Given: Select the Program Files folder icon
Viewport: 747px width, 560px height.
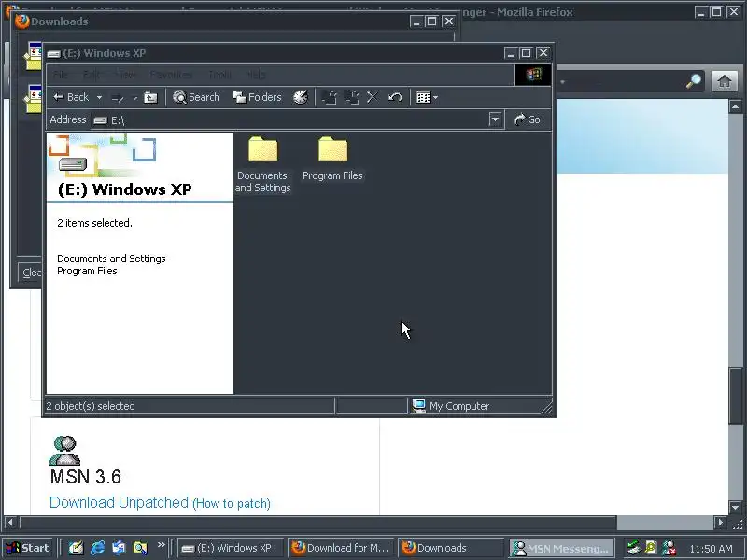Looking at the screenshot, I should tap(333, 149).
